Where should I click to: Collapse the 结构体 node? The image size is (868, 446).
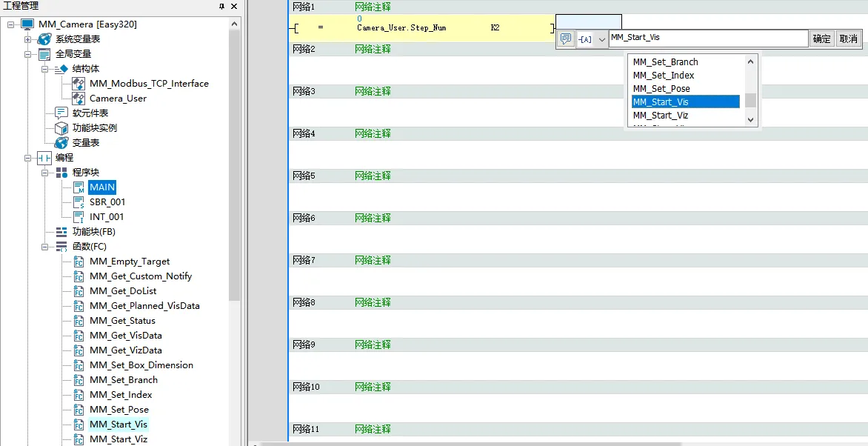coord(45,69)
